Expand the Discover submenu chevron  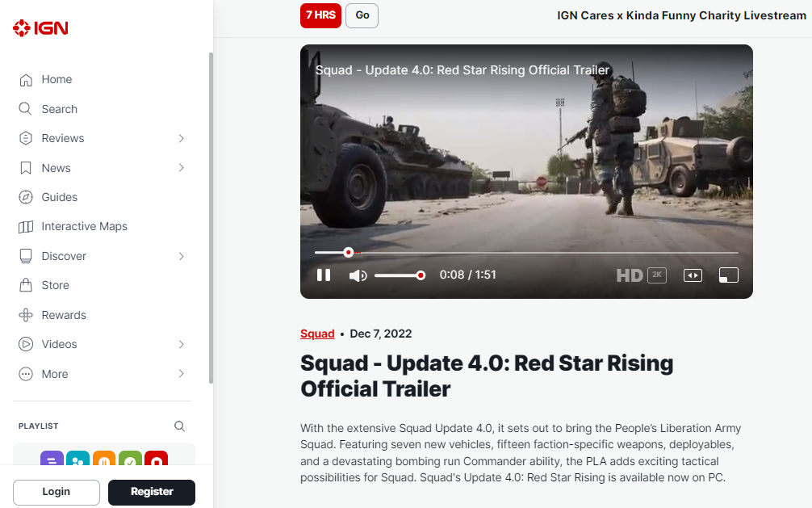coord(182,256)
